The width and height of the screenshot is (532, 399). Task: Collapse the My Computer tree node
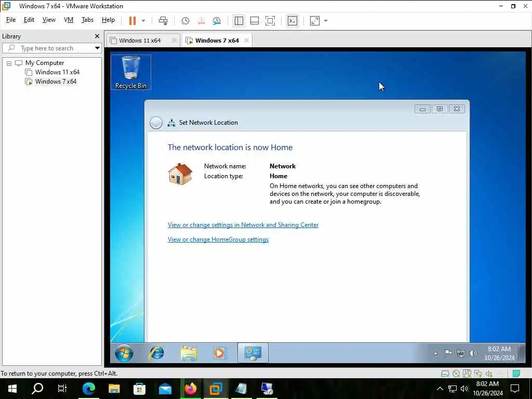[9, 63]
